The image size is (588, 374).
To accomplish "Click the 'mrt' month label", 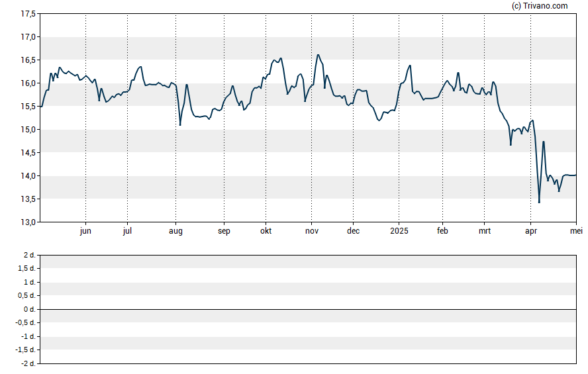I will (485, 231).
